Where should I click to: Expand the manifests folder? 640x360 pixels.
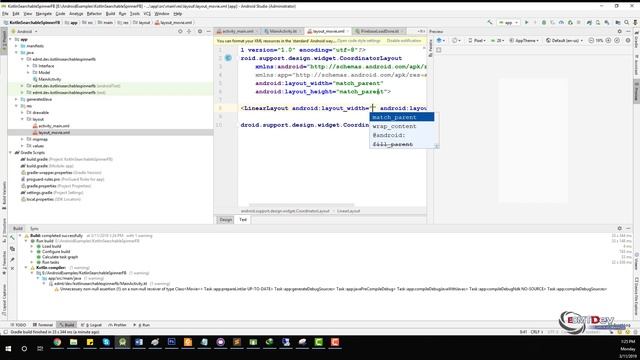coord(17,46)
